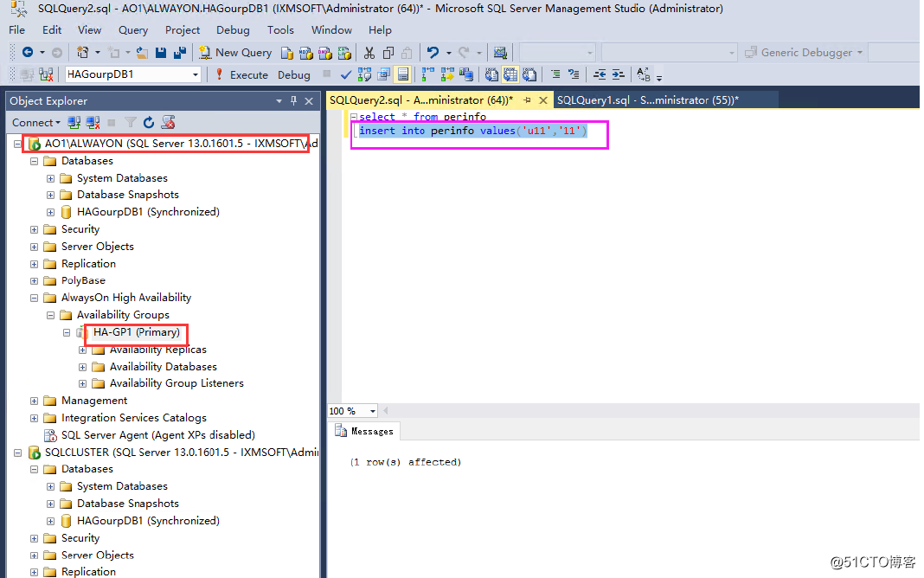The width and height of the screenshot is (924, 578).
Task: Expand System Databases under AO1\ALWAYON
Action: click(51, 178)
